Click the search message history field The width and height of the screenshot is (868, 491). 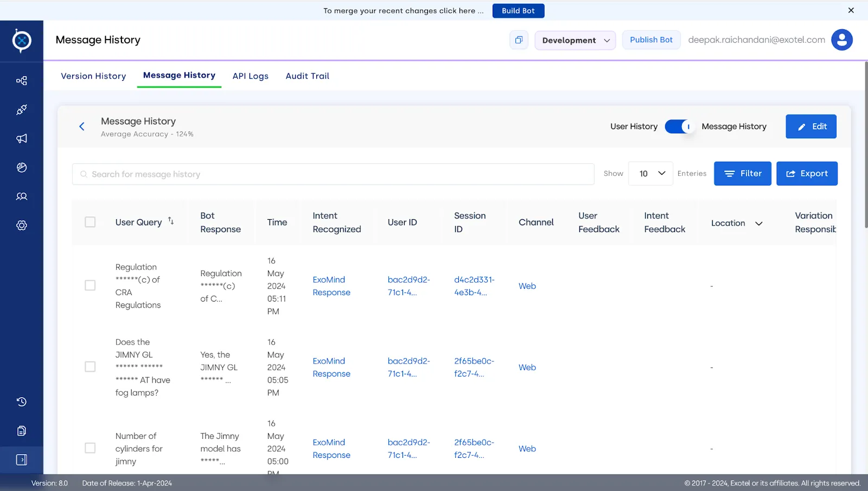tap(333, 174)
